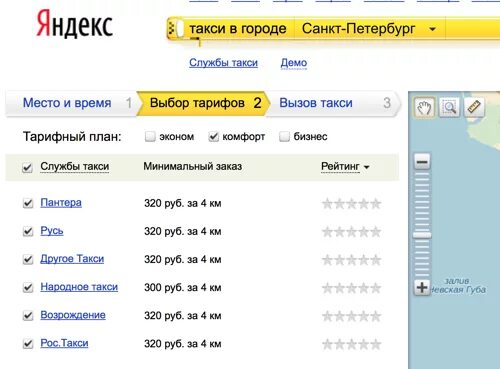Screen dimensions: 500x369
Task: Click the 300 руб. за 4 км price
Action: 183,287
